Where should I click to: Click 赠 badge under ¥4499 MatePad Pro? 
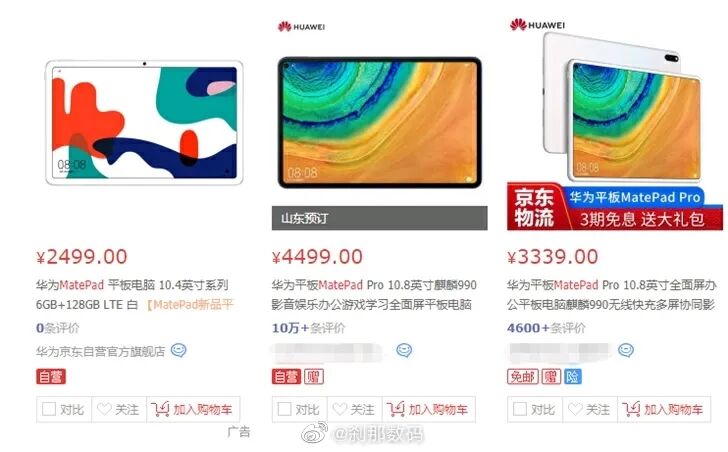tap(314, 376)
